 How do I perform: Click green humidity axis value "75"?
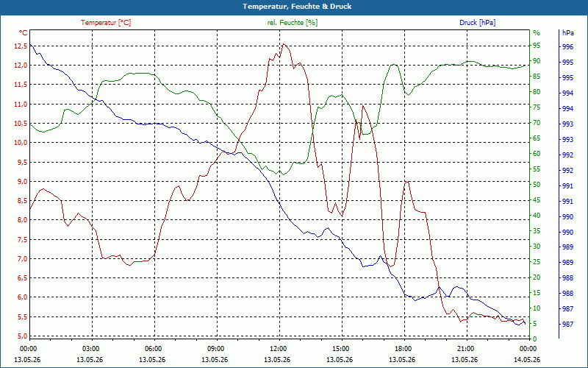[x=537, y=107]
